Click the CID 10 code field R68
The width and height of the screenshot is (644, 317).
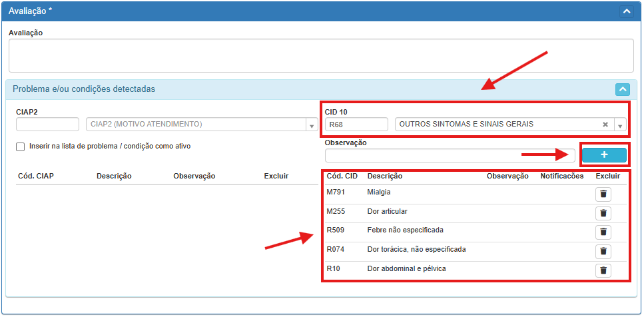click(x=356, y=125)
